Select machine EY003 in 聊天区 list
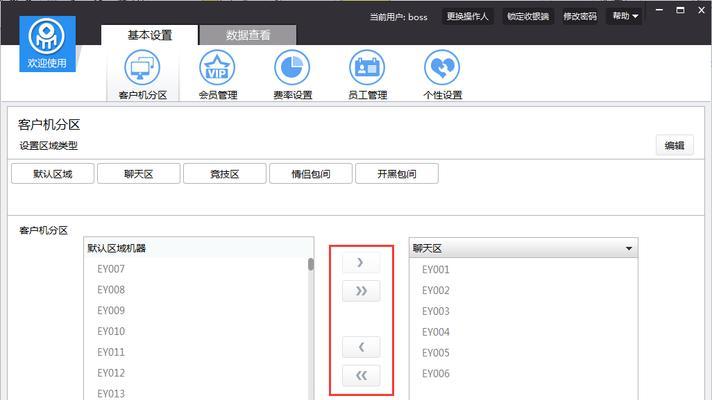 [435, 311]
